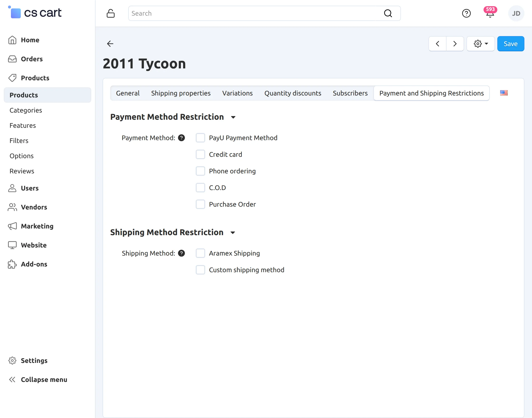Click the 2011 Tycoon product title
This screenshot has width=532, height=418.
tap(144, 64)
